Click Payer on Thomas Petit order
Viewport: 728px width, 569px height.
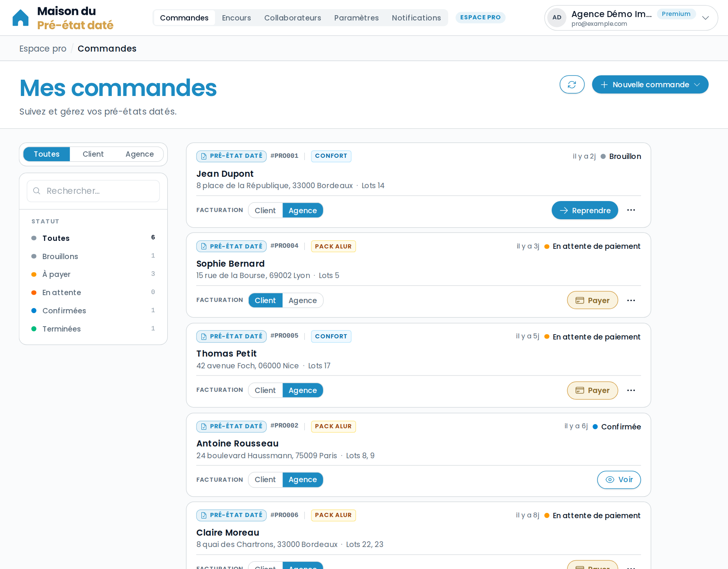[x=592, y=390]
